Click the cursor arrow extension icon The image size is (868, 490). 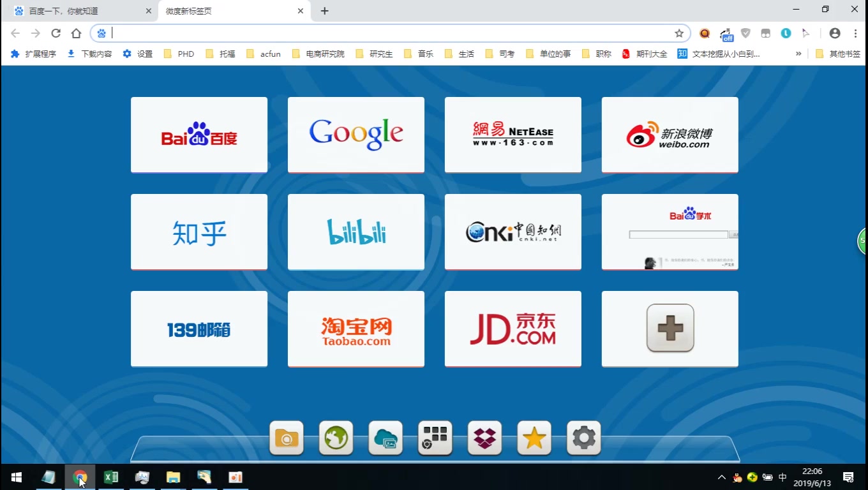pyautogui.click(x=806, y=33)
